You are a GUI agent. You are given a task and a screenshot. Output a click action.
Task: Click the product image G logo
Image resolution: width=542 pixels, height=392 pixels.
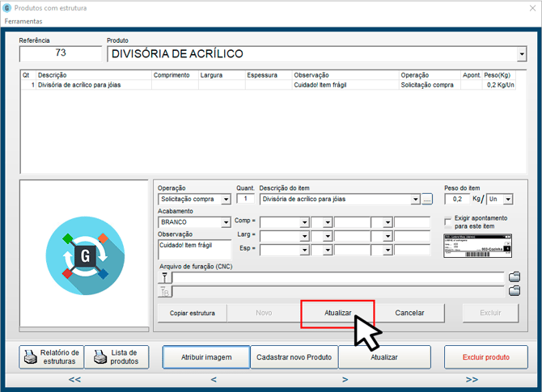point(85,256)
